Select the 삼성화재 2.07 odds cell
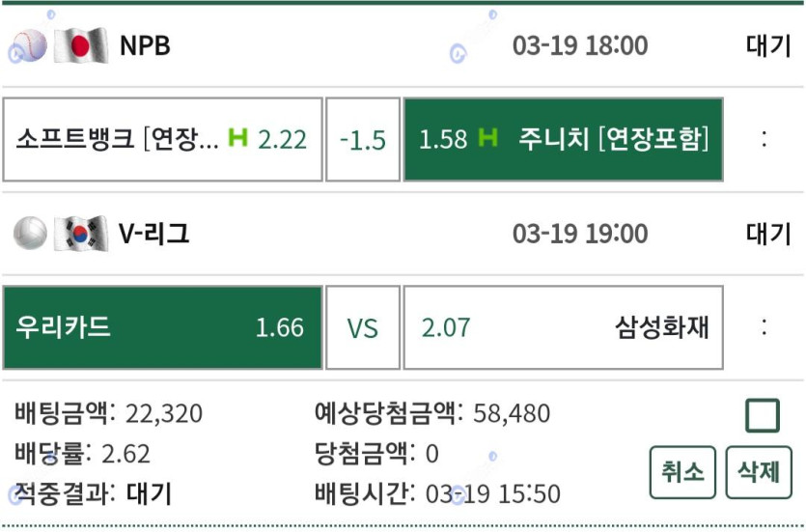The height and width of the screenshot is (532, 806). (x=563, y=327)
